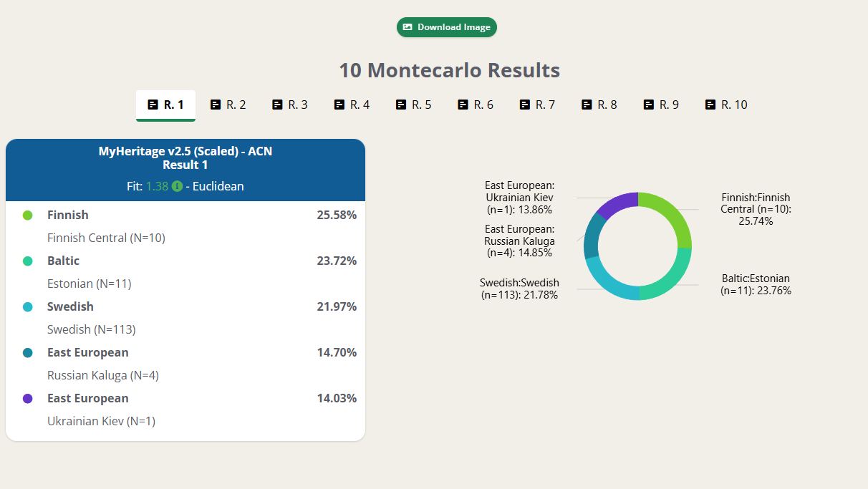Image resolution: width=868 pixels, height=489 pixels.
Task: Click the Swedish (N=113) result row
Action: 91,329
